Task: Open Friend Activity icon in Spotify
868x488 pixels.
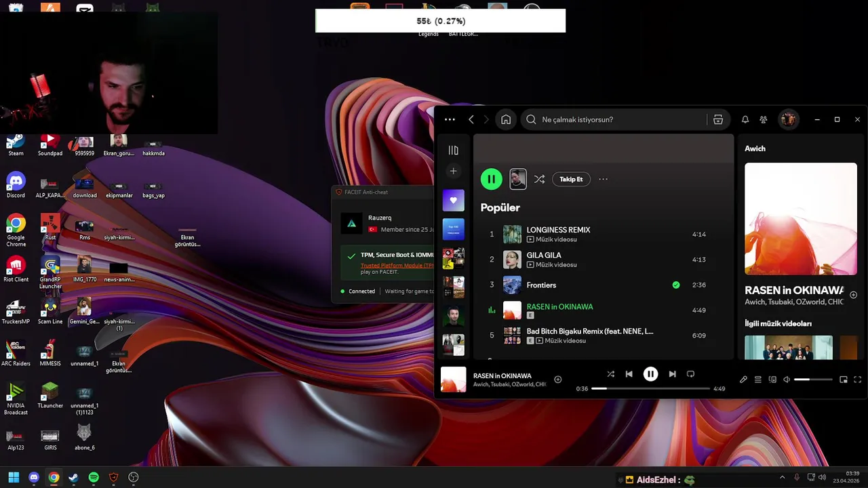Action: 764,119
